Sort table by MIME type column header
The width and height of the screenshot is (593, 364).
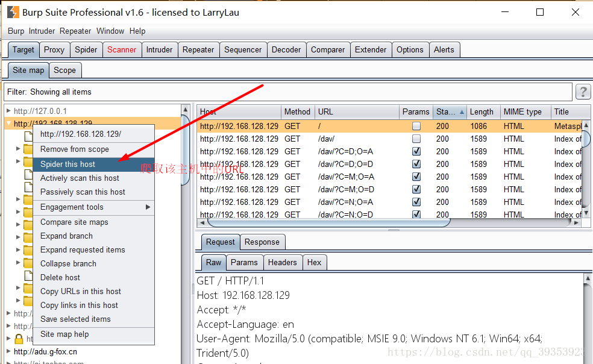[526, 112]
